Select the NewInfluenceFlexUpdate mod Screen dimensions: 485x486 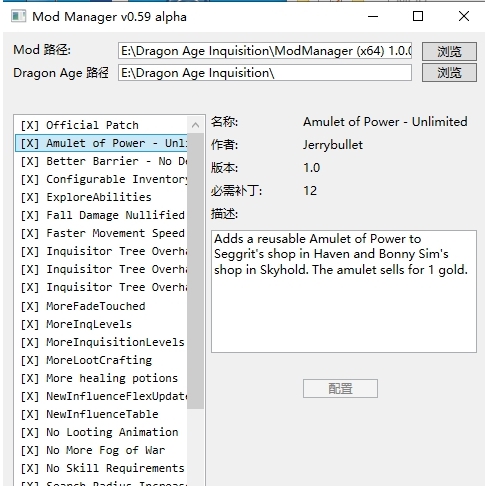coord(102,396)
